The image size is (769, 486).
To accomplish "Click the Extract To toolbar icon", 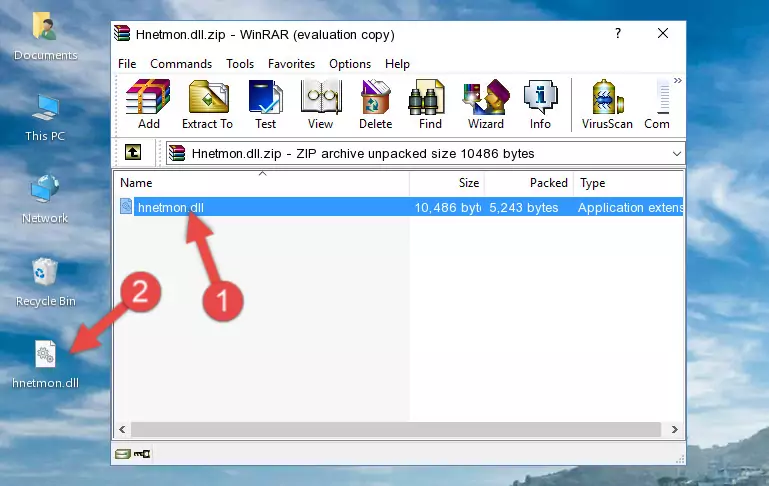I will (207, 104).
